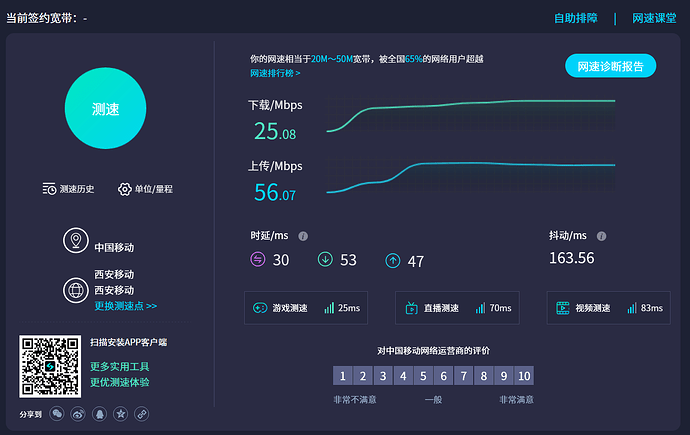Click signal bars icon beside 70ms
Image resolution: width=690 pixels, height=435 pixels.
point(481,308)
